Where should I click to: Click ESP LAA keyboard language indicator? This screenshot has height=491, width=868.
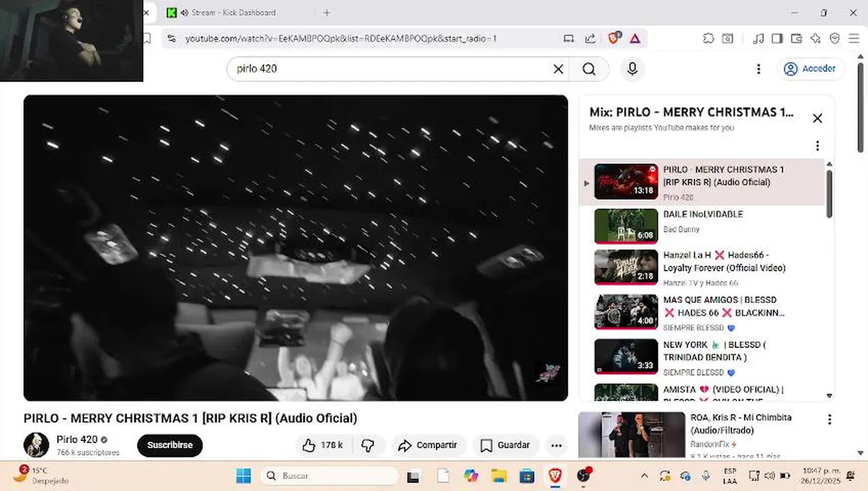[x=729, y=476]
